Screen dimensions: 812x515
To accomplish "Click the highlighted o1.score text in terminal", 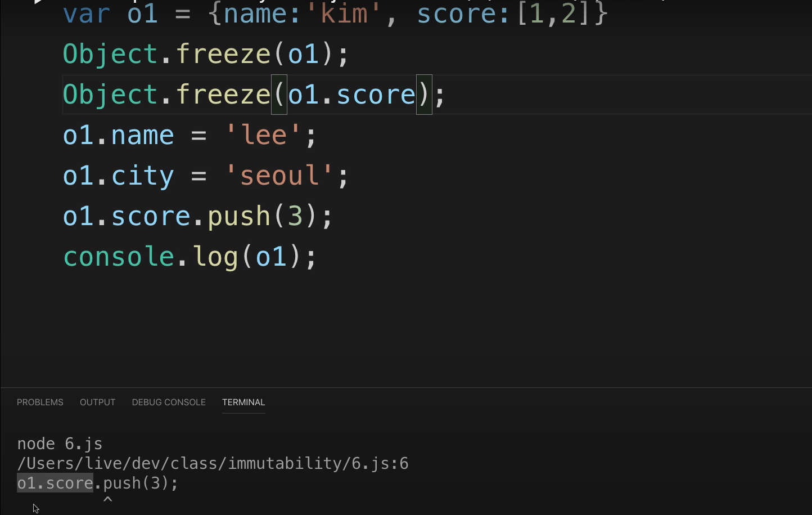I will pyautogui.click(x=55, y=482).
